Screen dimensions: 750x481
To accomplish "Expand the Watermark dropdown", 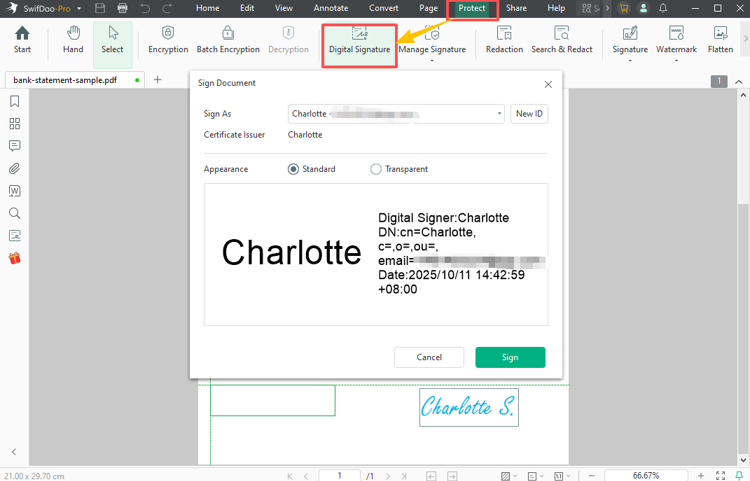I will 676,61.
